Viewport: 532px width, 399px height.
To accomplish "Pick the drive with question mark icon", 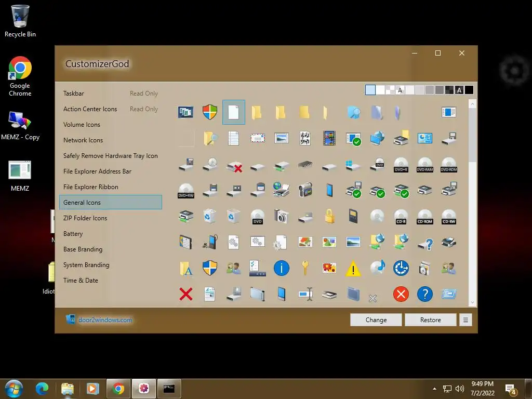I will [425, 243].
